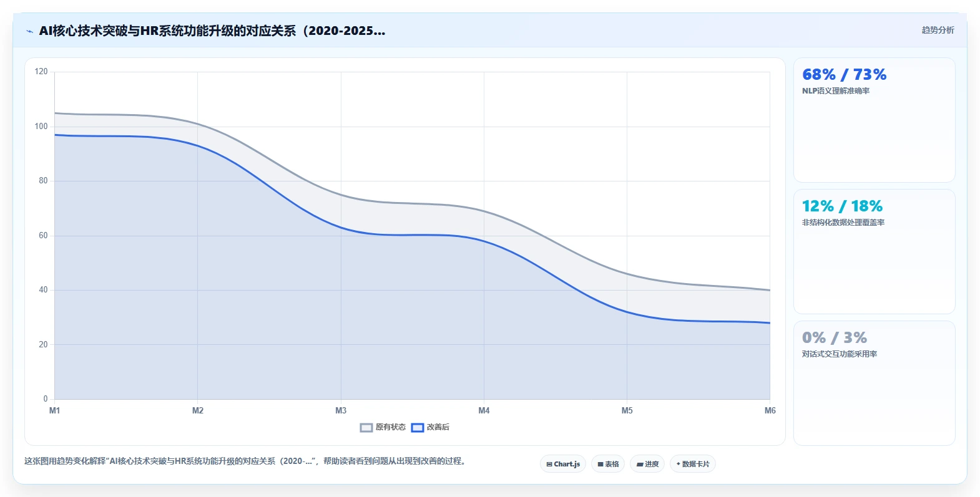This screenshot has height=497, width=980.
Task: Click the 非结构化数据处理覆盖率 label
Action: [x=843, y=223]
